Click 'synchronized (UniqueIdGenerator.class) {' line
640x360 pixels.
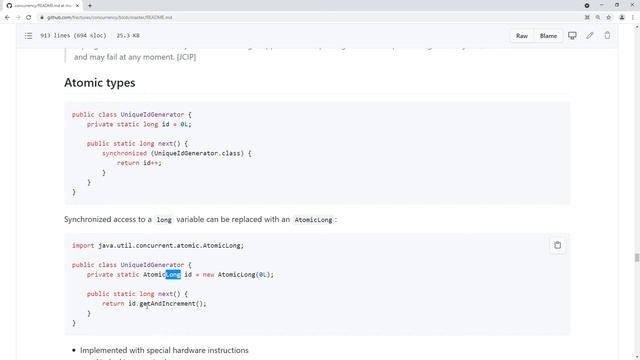[177, 153]
